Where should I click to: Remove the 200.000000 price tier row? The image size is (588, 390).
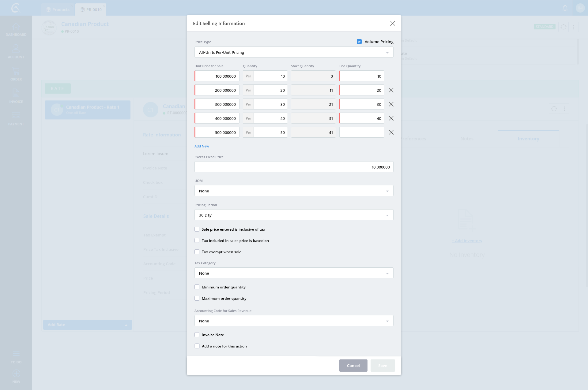click(x=391, y=90)
